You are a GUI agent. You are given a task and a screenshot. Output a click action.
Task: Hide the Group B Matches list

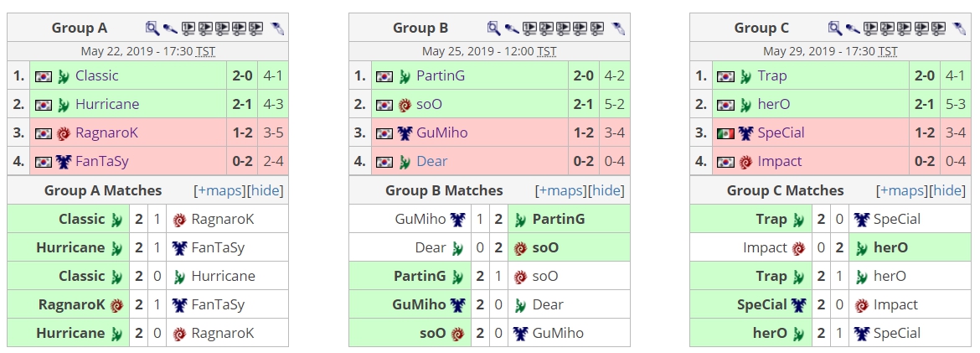[x=606, y=190]
